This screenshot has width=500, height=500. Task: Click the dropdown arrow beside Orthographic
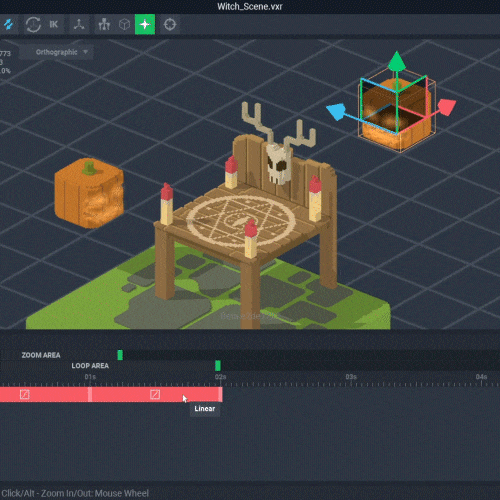tap(86, 52)
